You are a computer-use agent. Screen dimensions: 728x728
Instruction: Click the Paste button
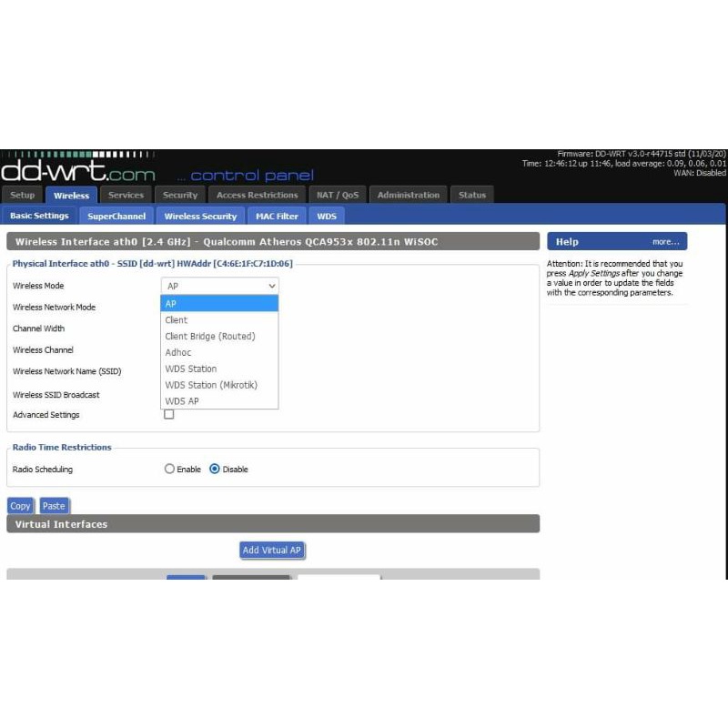pos(54,506)
